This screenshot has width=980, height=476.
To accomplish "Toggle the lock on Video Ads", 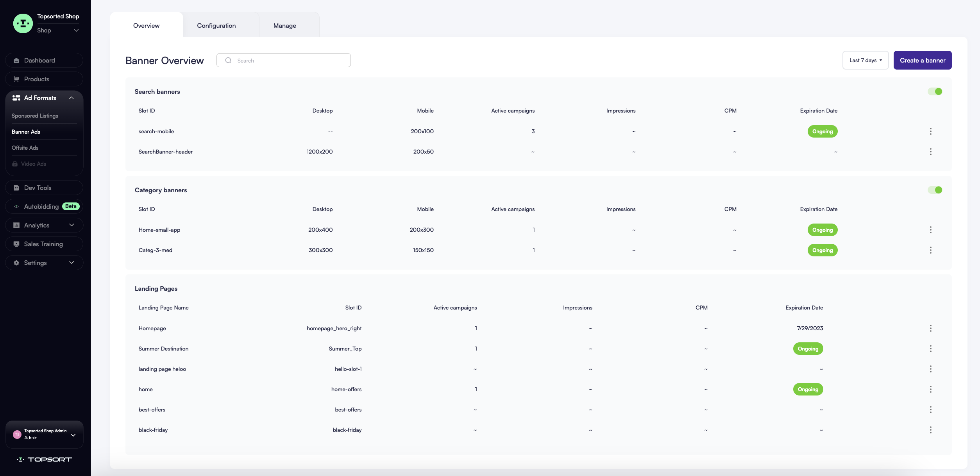I will coord(15,163).
